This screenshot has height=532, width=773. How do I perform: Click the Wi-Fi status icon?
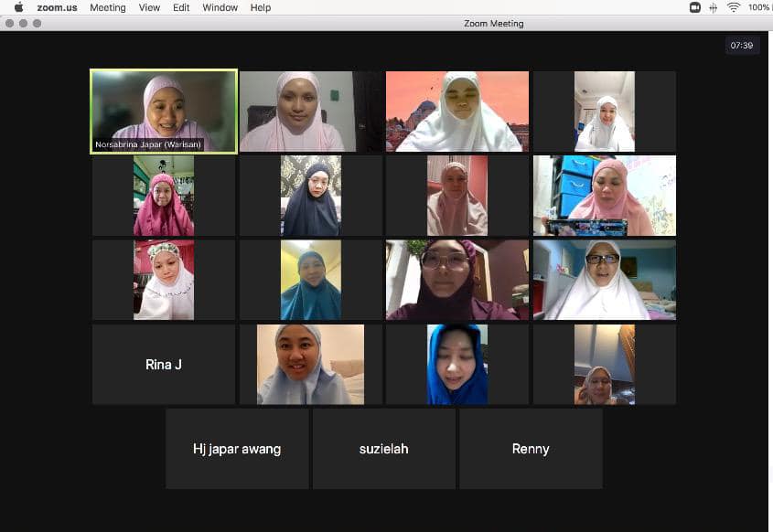click(x=734, y=7)
